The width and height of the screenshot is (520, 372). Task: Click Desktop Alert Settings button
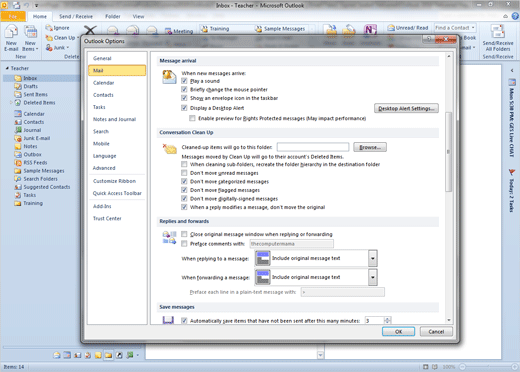406,108
